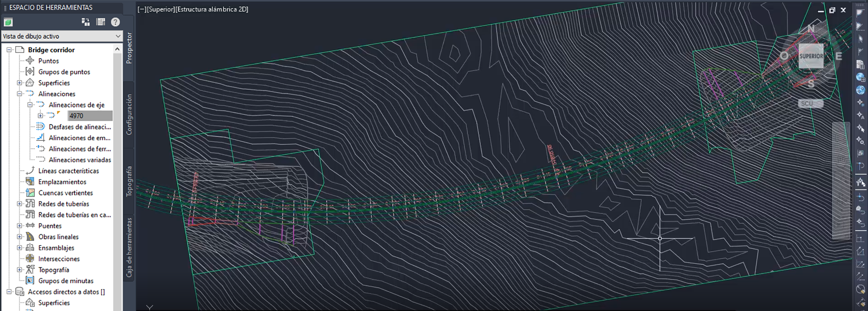Open the panel display toggle icon beside help

click(101, 22)
